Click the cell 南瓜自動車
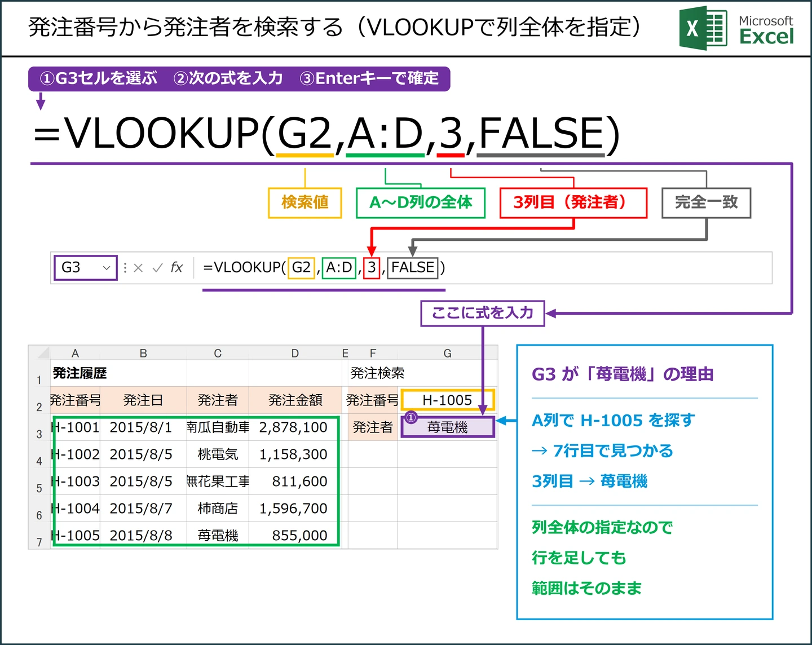The width and height of the screenshot is (812, 645). (x=218, y=427)
